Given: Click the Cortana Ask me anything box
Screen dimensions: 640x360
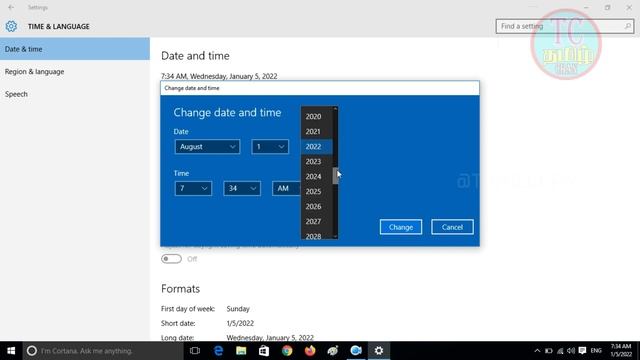Looking at the screenshot, I should coord(102,351).
